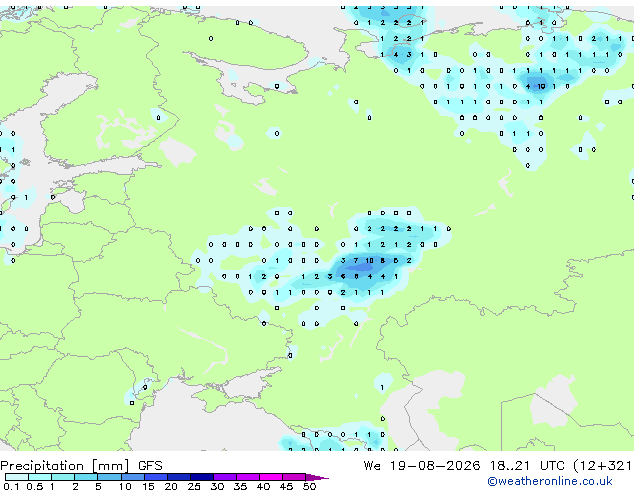
Task: Click the '18..21 UTC' time text
Action: coord(527,466)
